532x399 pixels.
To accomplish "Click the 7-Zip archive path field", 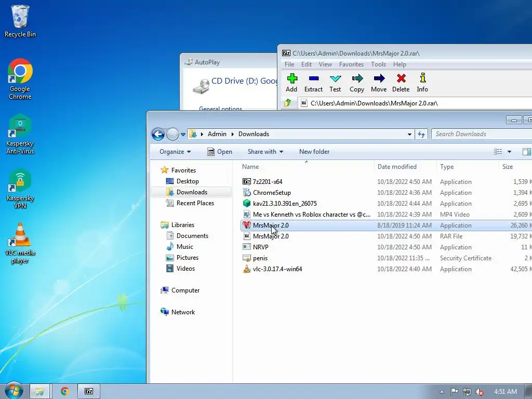I will 416,103.
